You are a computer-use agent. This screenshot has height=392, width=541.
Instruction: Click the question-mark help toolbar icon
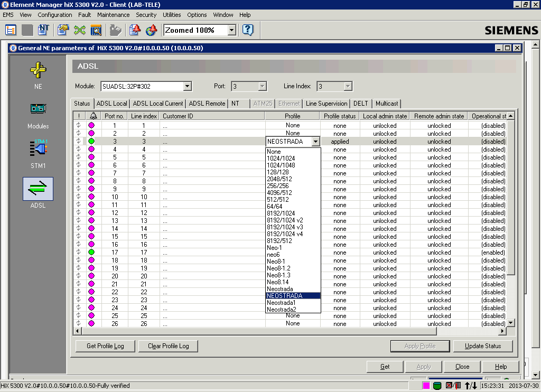[248, 30]
